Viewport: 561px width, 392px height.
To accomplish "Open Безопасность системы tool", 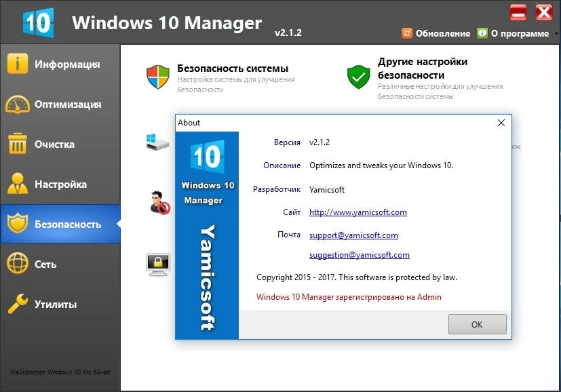I will 233,68.
